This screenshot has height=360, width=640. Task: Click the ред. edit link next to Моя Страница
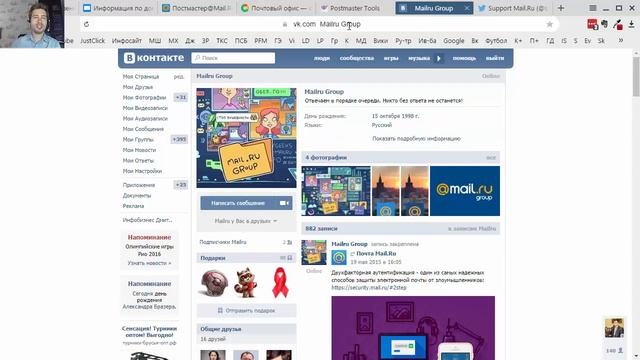[x=179, y=77]
